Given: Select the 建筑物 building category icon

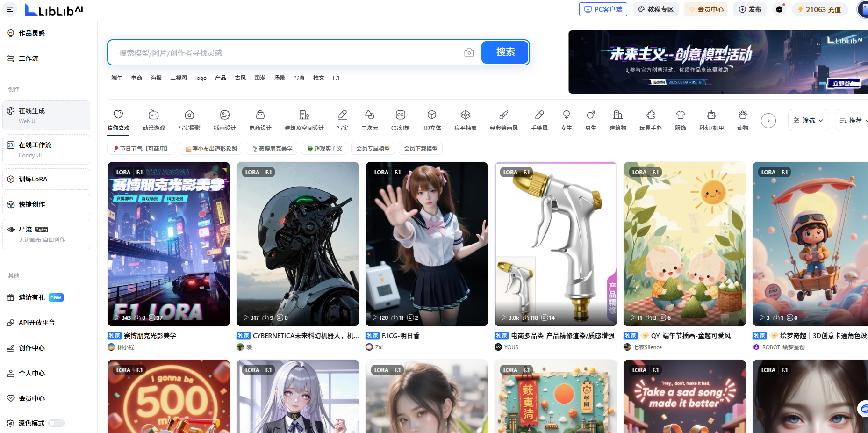Looking at the screenshot, I should coord(618,115).
